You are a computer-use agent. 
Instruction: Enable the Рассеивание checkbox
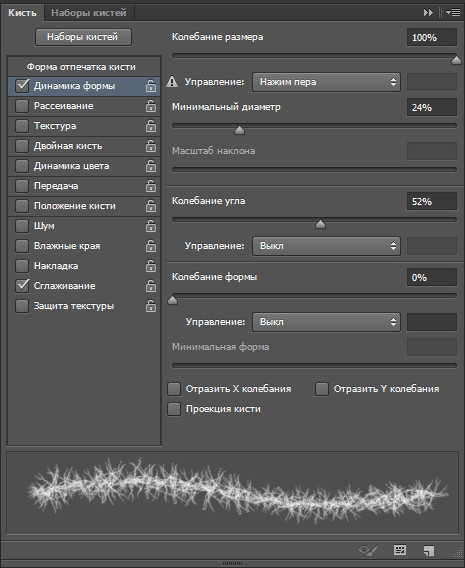[x=22, y=106]
